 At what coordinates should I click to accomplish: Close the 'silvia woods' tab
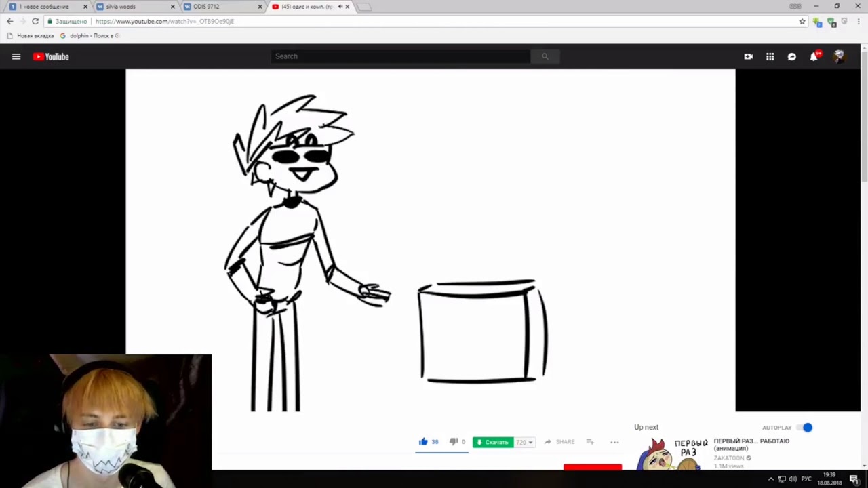tap(172, 7)
